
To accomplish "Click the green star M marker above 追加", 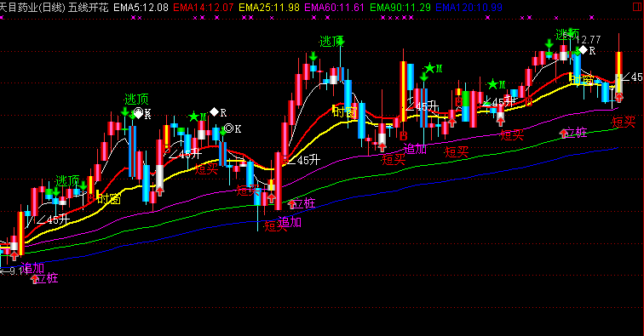I will (434, 68).
